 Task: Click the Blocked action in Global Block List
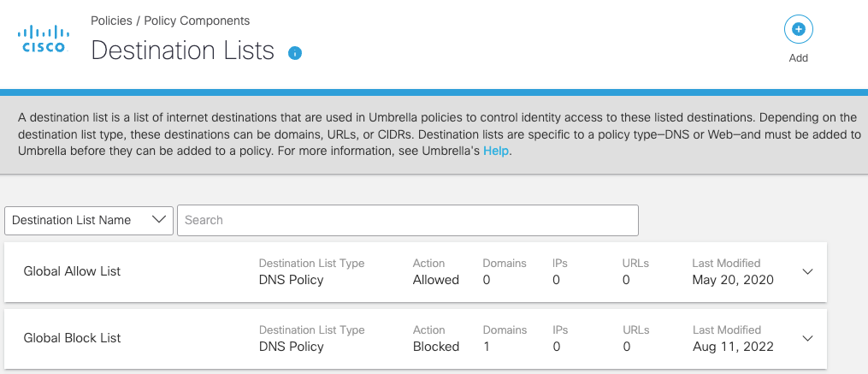tap(436, 347)
